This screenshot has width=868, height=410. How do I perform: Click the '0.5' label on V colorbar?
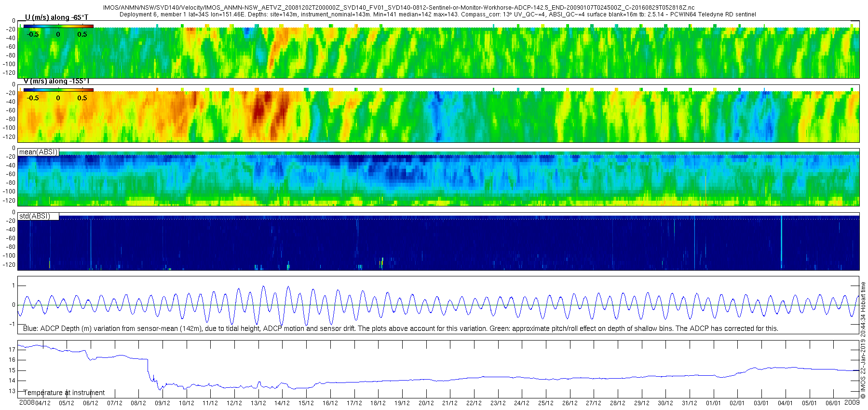coord(82,98)
